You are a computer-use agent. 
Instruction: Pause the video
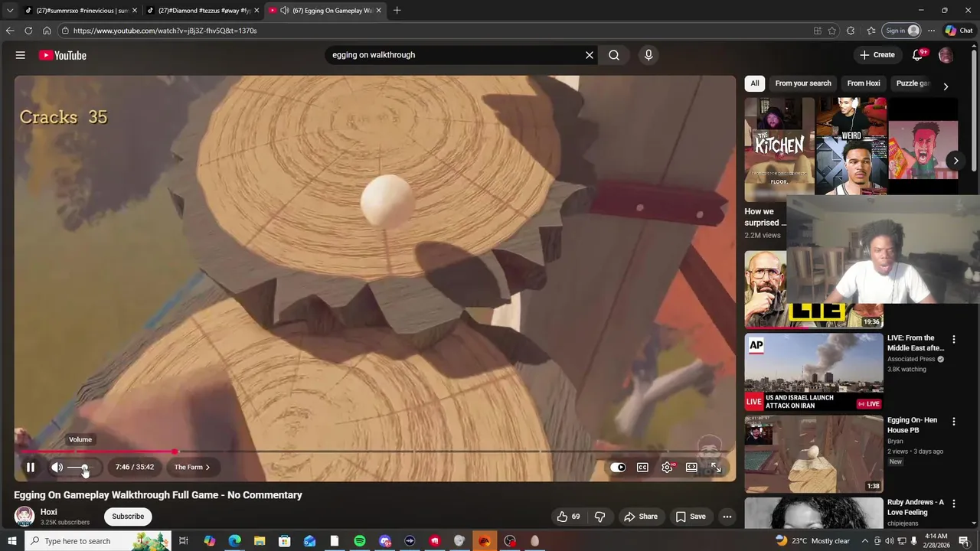(31, 467)
